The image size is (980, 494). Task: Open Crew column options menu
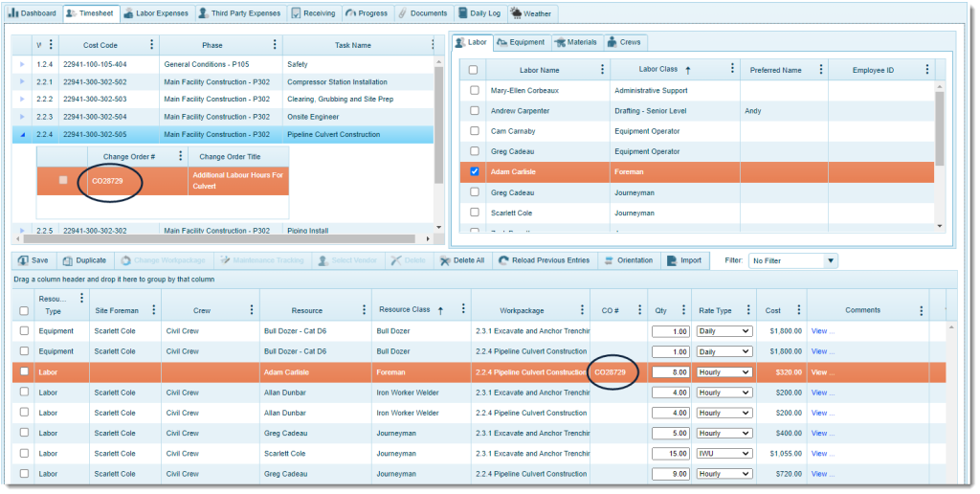[252, 309]
